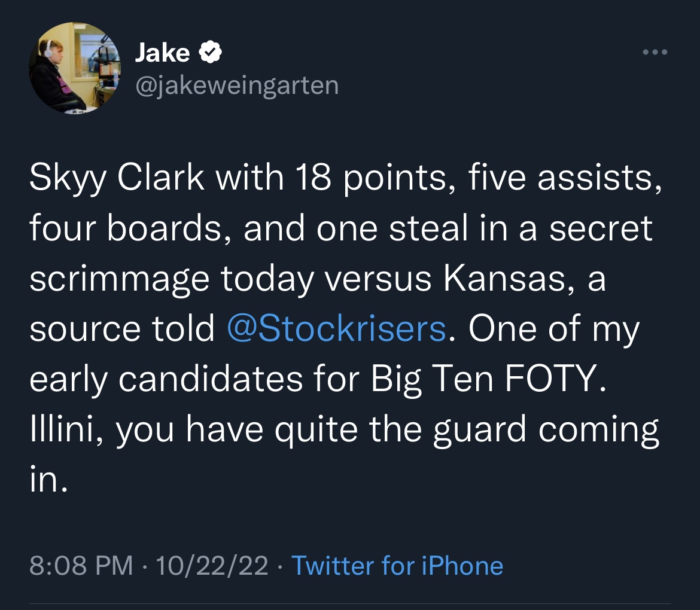The width and height of the screenshot is (700, 610).
Task: Open the @jakeweingarten handle
Action: pos(237,85)
